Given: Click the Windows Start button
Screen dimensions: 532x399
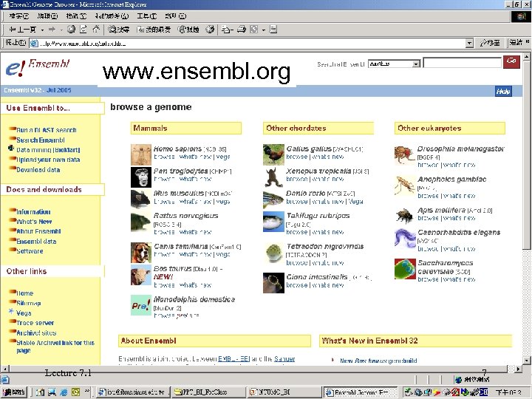Looking at the screenshot, I should coord(13,392).
